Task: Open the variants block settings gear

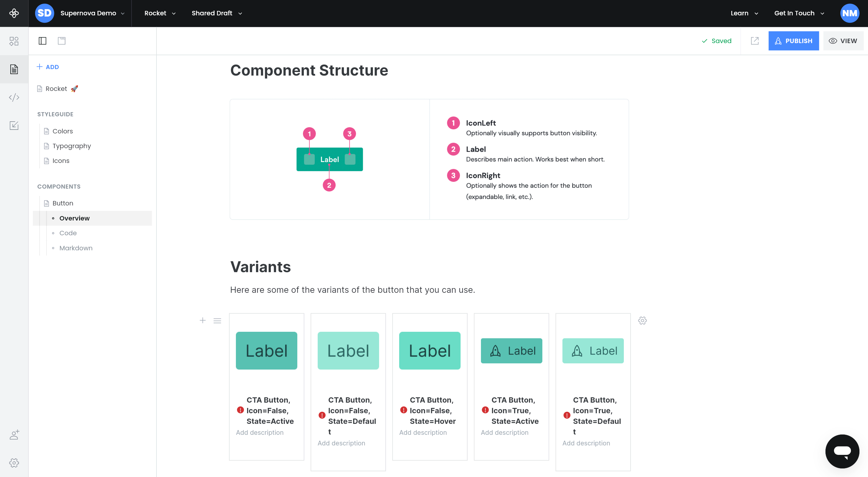Action: [642, 320]
